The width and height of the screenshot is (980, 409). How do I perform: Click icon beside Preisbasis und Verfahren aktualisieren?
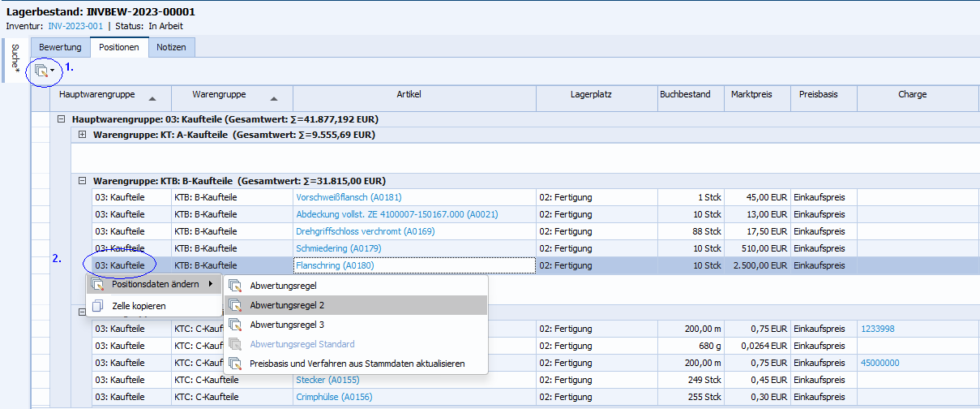[235, 364]
